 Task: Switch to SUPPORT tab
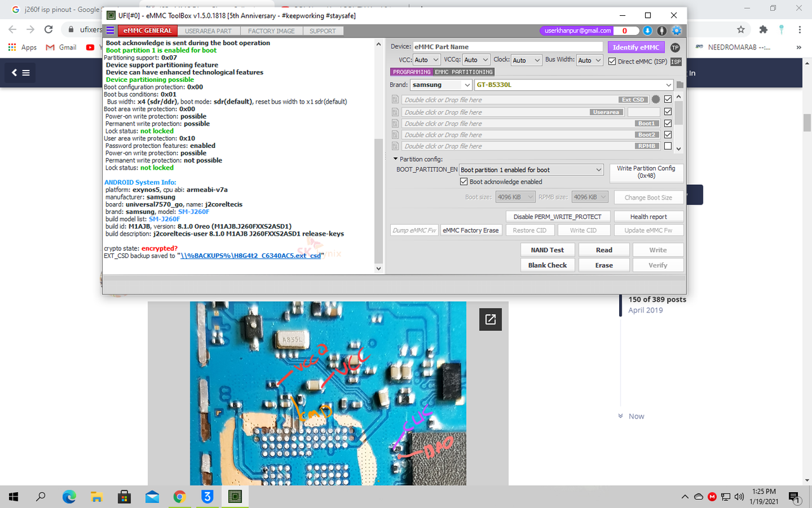323,30
